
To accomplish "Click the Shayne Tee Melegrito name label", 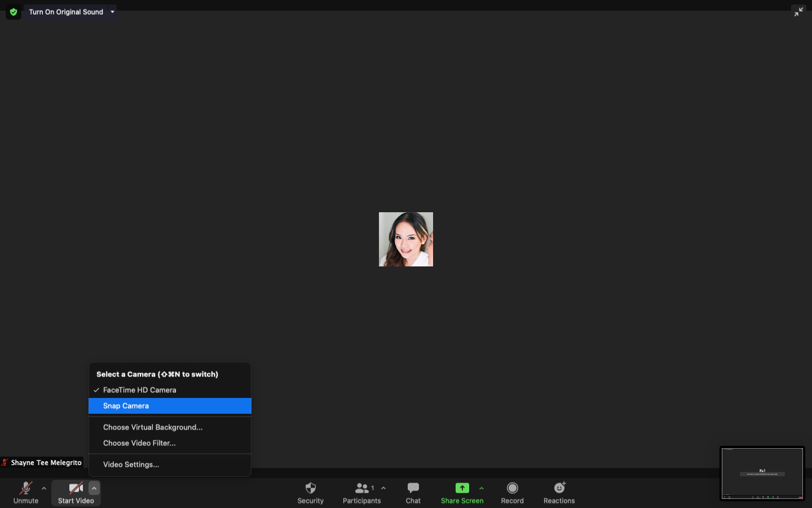I will (46, 463).
